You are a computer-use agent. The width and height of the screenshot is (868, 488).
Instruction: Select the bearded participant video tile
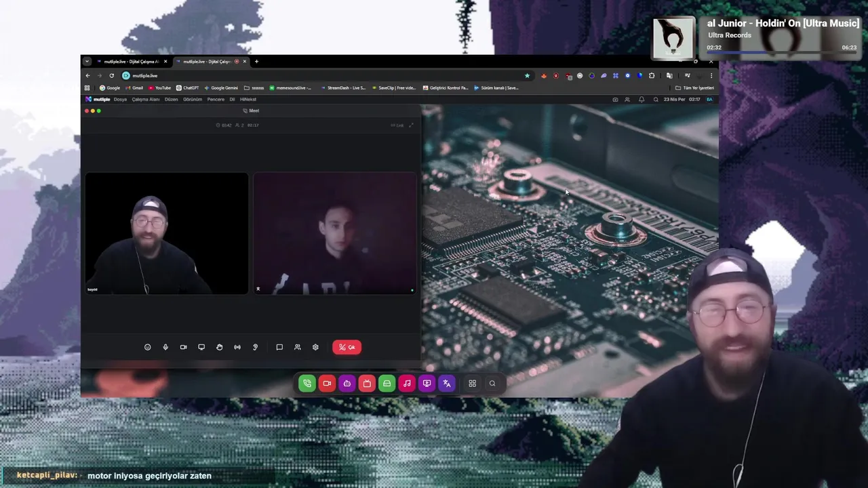[167, 233]
